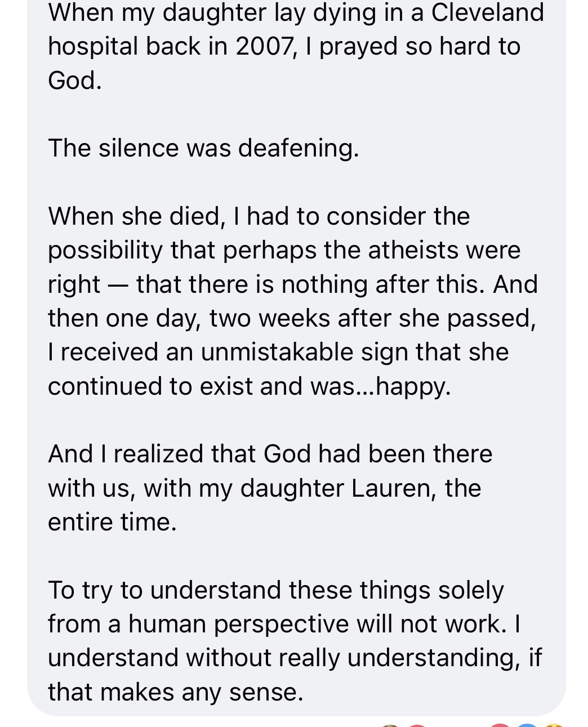
Task: Click the phrase "that makes any sense."
Action: (175, 692)
